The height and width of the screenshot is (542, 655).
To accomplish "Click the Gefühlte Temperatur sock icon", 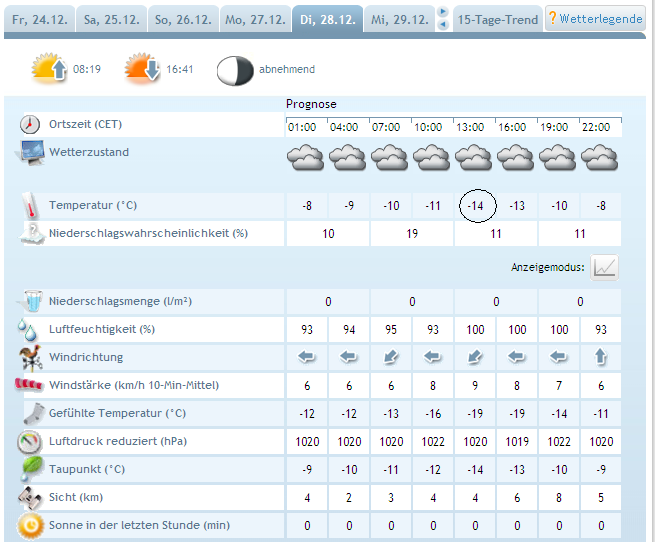I will (34, 414).
